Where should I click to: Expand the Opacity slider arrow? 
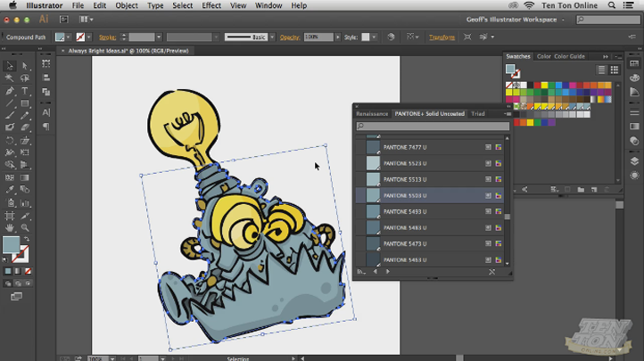(337, 37)
